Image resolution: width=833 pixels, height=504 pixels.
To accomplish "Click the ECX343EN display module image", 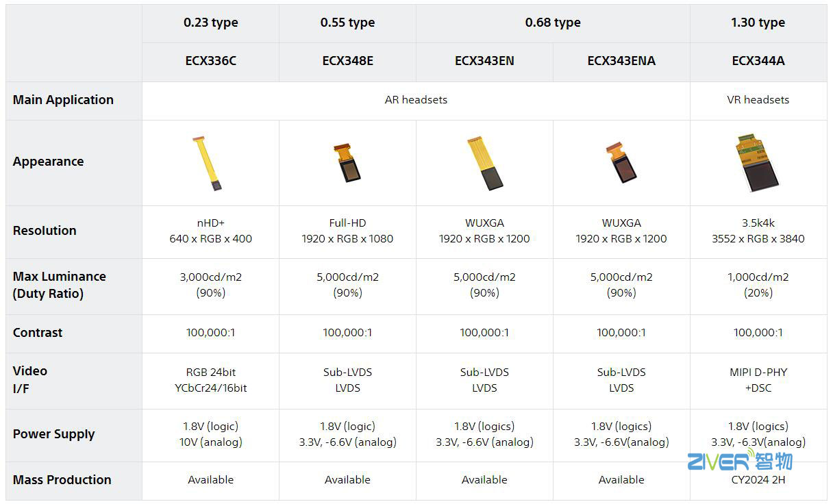I will click(x=486, y=164).
